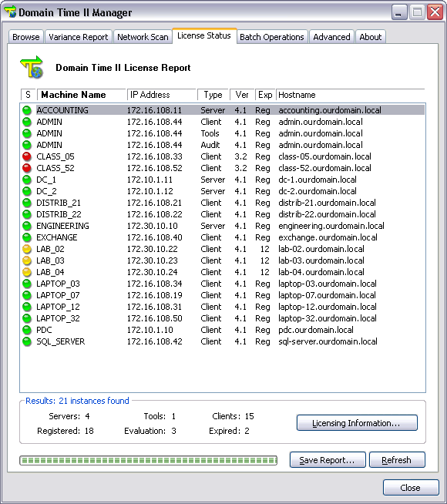Click the green status icon for ENGINEERING
Screen dimensions: 447x504
pyautogui.click(x=27, y=226)
